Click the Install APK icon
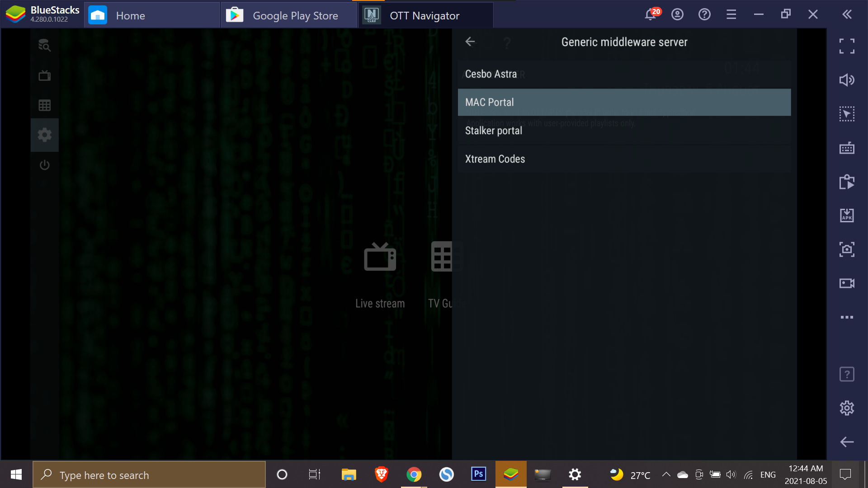The height and width of the screenshot is (488, 868). click(847, 216)
